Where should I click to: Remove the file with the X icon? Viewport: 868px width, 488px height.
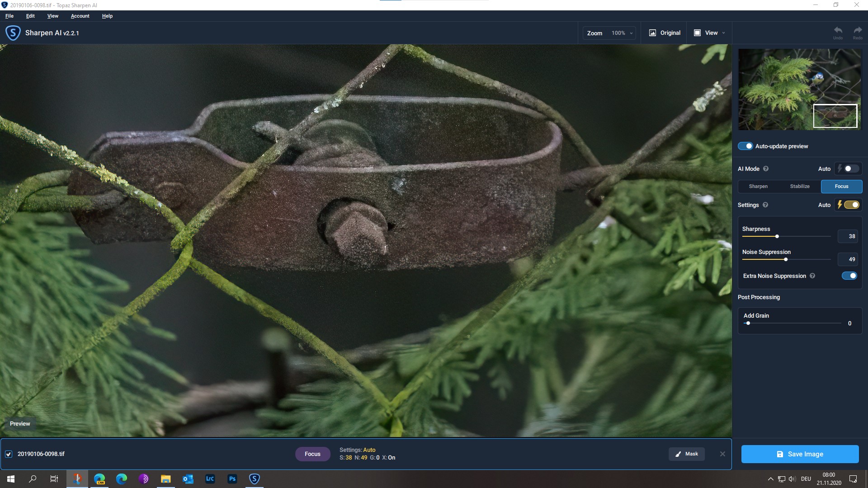coord(722,454)
